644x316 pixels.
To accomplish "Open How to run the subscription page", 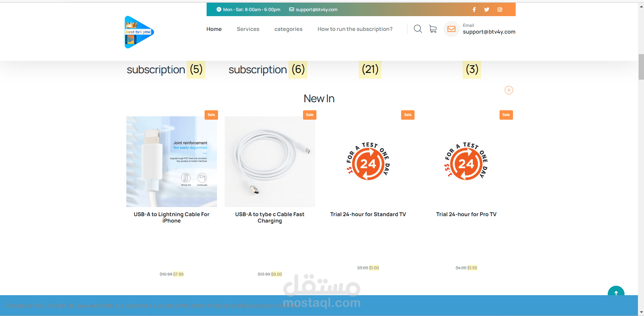I will pyautogui.click(x=355, y=29).
